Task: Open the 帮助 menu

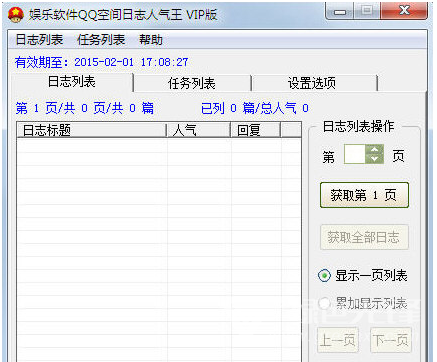Action: pos(151,40)
